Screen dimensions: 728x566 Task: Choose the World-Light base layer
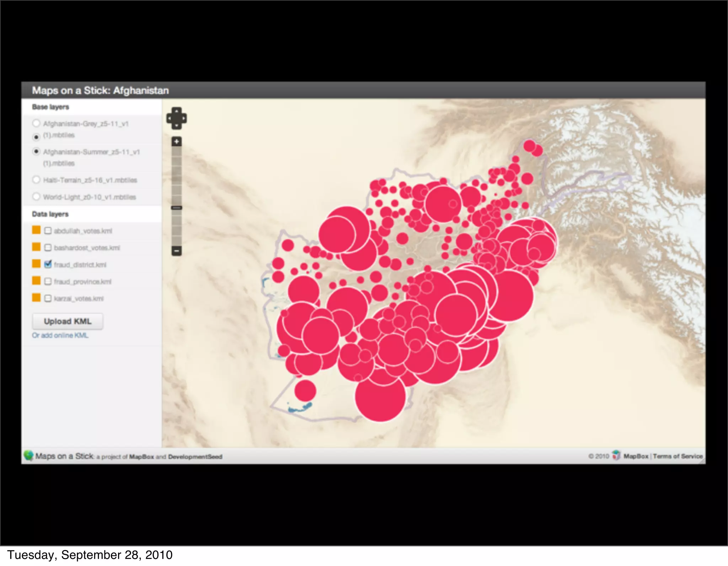pyautogui.click(x=36, y=196)
